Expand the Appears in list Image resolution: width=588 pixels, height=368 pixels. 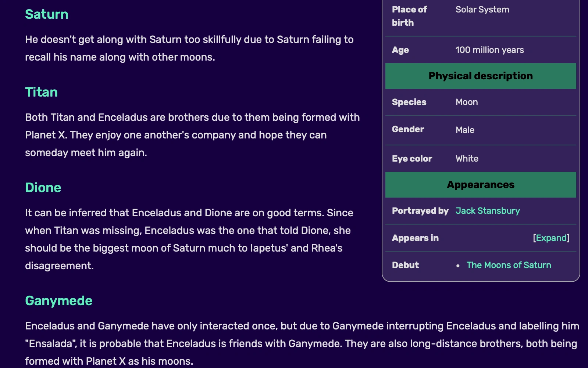click(x=551, y=238)
